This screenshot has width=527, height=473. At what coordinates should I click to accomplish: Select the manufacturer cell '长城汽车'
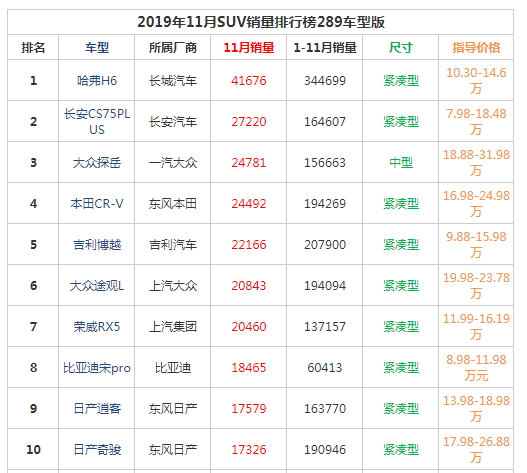tap(173, 81)
